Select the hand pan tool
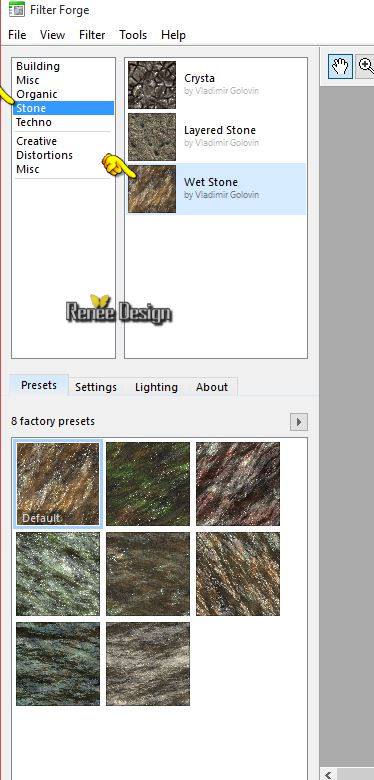The height and width of the screenshot is (780, 374). [x=340, y=67]
